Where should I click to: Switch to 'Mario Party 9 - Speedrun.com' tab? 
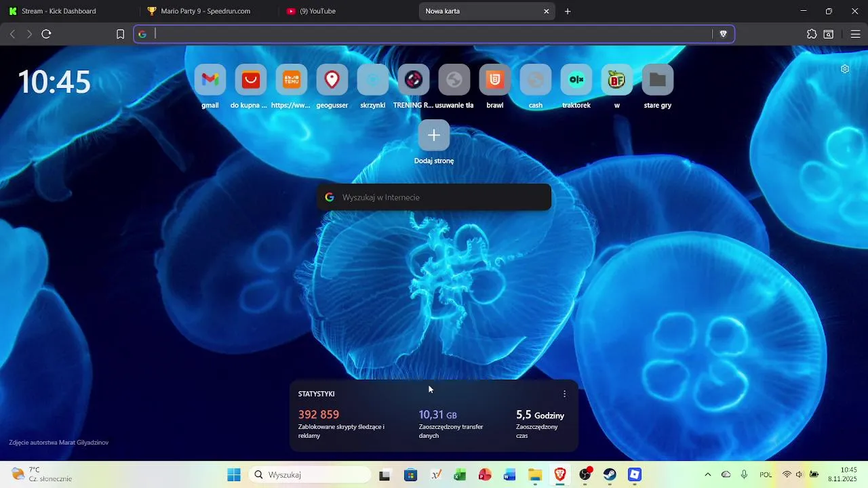(x=210, y=11)
